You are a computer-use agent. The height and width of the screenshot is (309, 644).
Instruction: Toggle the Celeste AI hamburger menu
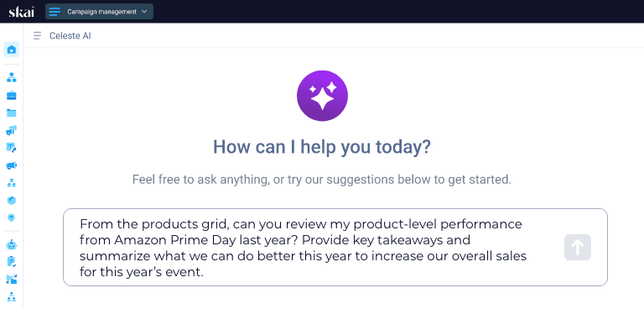(x=38, y=36)
